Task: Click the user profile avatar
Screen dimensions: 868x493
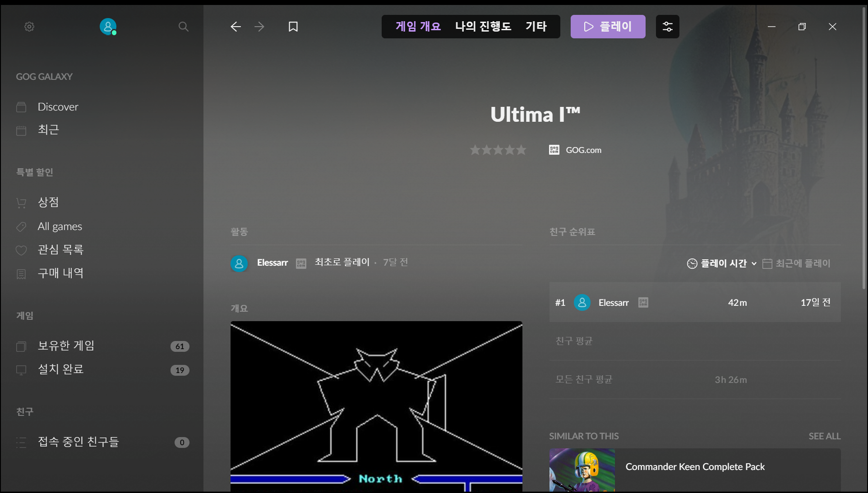Action: click(x=108, y=27)
